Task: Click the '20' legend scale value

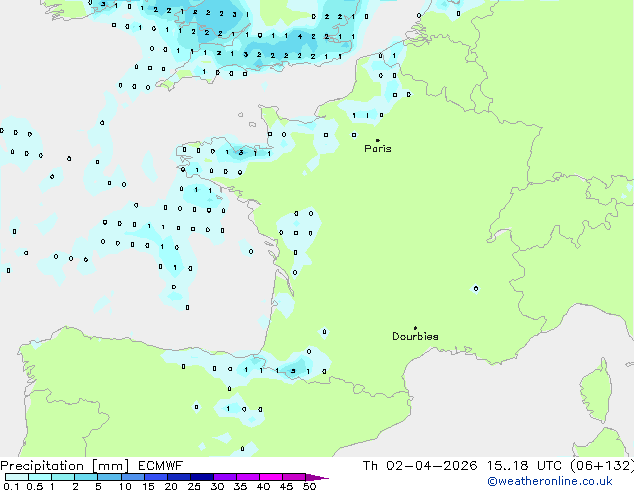Action: (171, 486)
